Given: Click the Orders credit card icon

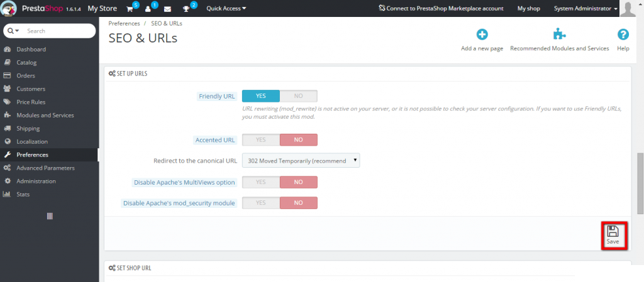Looking at the screenshot, I should (7, 75).
